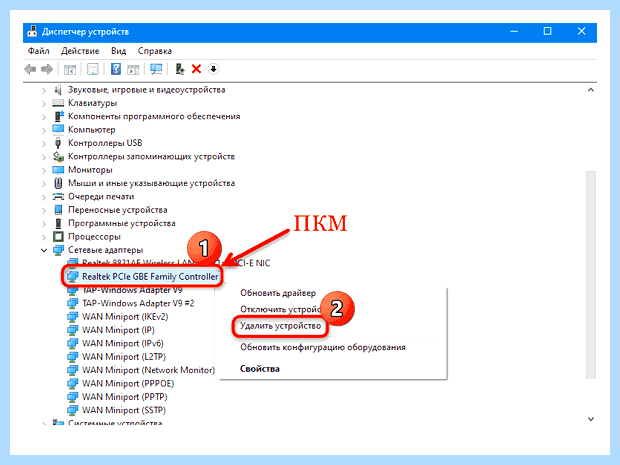
Task: Open the Действие menu
Action: click(x=80, y=51)
